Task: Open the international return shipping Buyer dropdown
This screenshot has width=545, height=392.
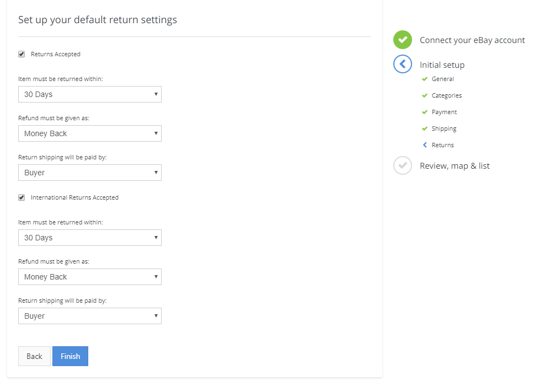Action: 89,316
